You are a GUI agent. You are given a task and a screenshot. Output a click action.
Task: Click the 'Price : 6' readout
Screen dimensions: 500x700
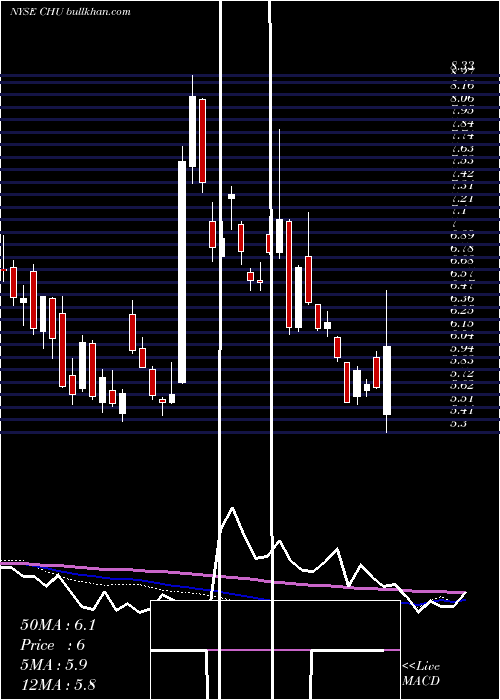click(x=53, y=645)
